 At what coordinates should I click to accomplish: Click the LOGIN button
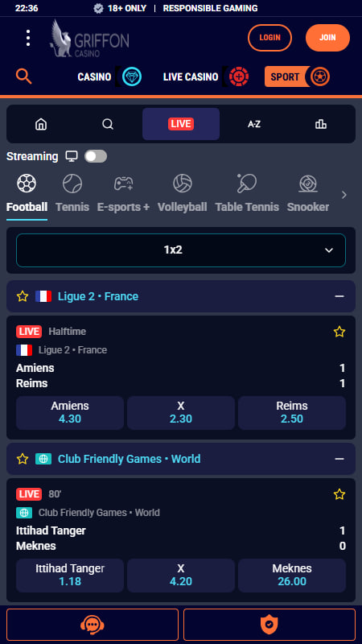point(269,38)
